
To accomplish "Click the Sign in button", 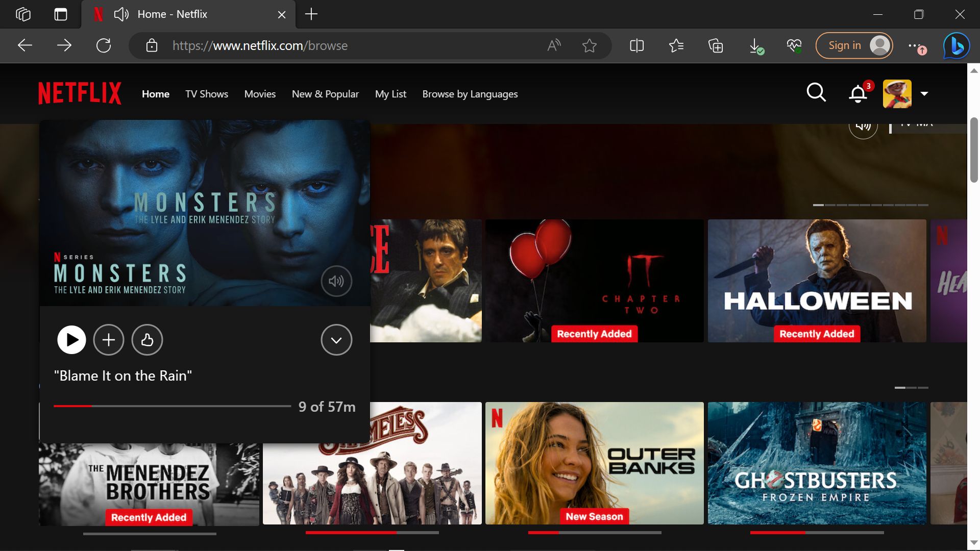I will [x=854, y=46].
